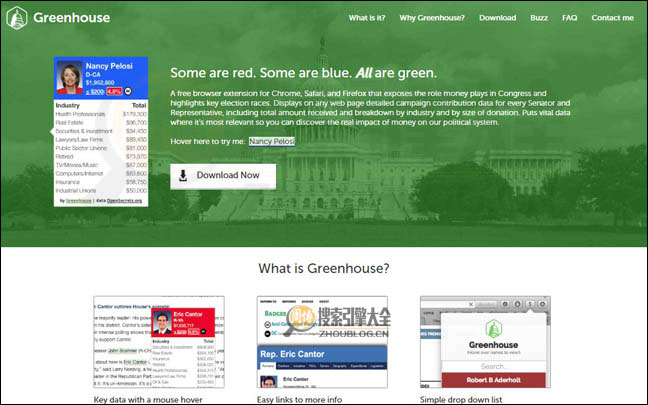Open the Eric Cantor mouse hover screenshot thumbnail

click(159, 342)
